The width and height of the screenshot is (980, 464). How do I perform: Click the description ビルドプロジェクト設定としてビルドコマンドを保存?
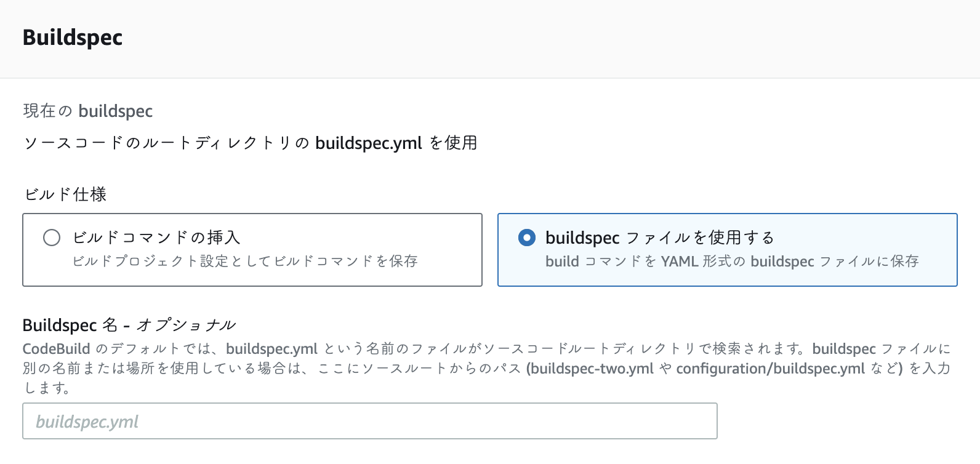click(245, 261)
